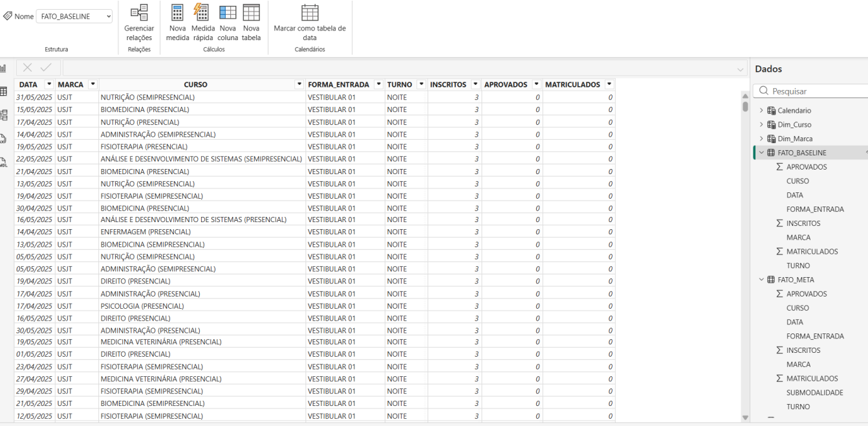Click the search magnifier icon in Dados
This screenshot has height=426, width=868.
764,91
